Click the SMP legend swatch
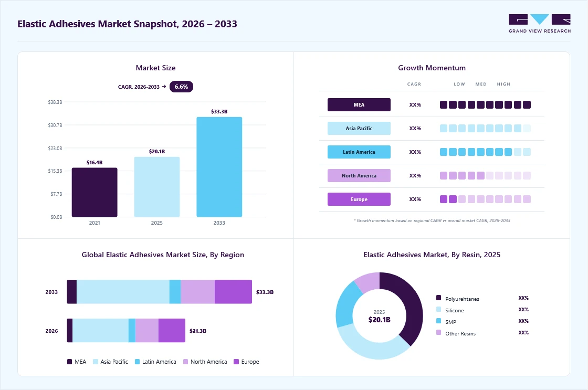 point(438,321)
